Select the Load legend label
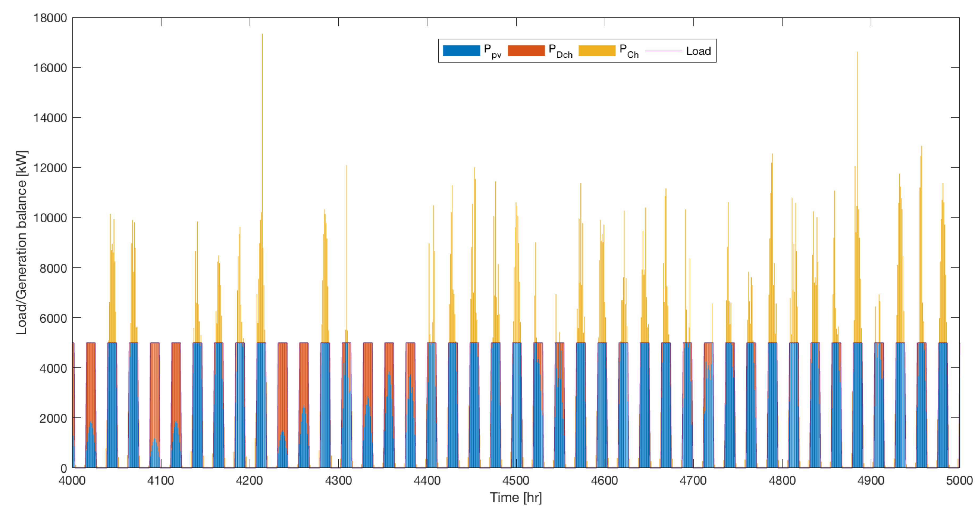The image size is (980, 515). [x=699, y=51]
